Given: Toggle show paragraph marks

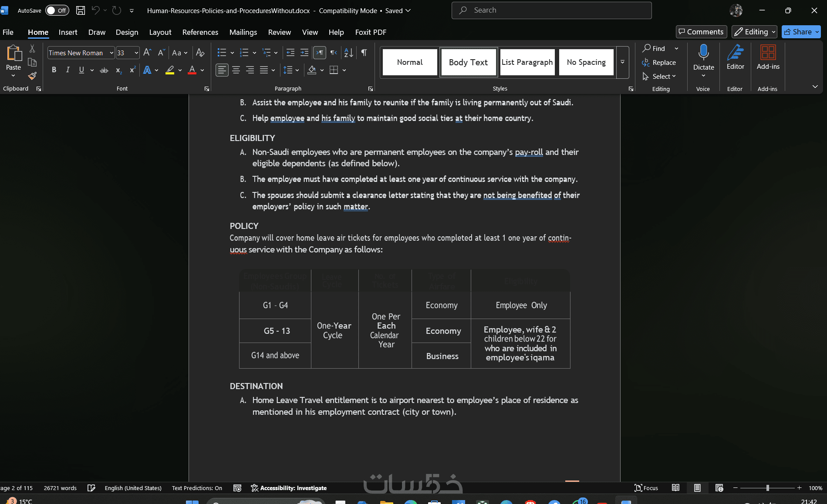Looking at the screenshot, I should coord(364,53).
